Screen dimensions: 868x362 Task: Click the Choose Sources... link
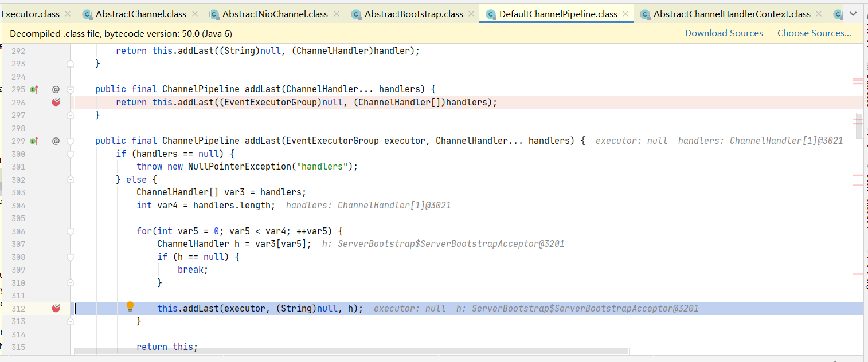[814, 33]
